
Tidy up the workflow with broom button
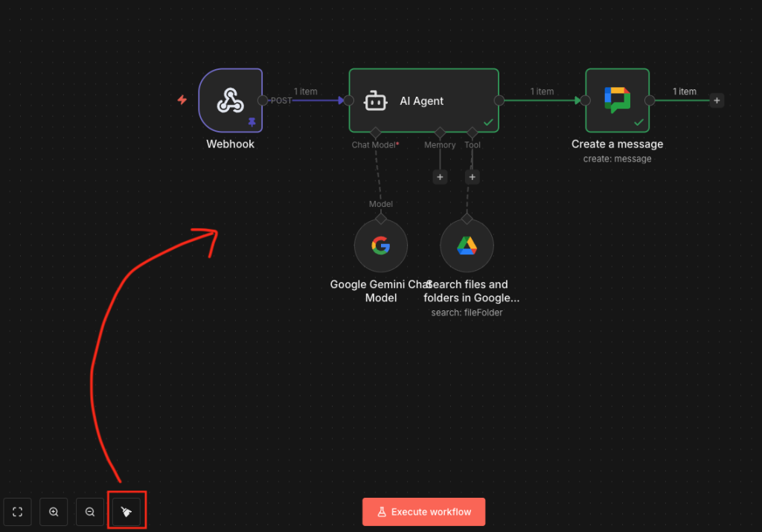126,512
